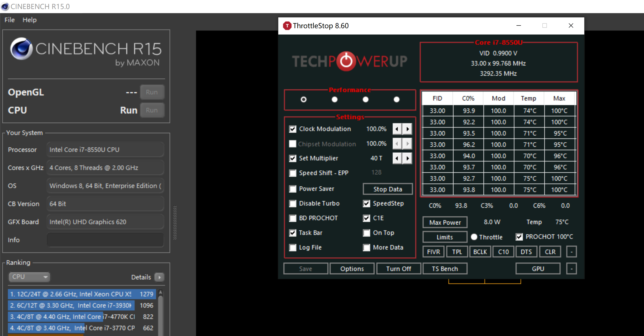Click the Turn Off button

[399, 269]
